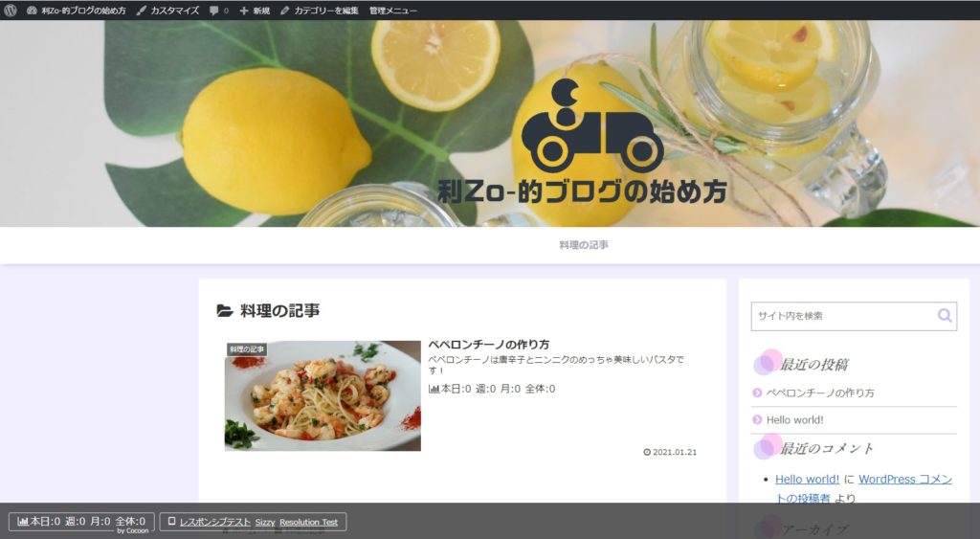Image resolution: width=980 pixels, height=539 pixels.
Task: Click 新規 to add new content
Action: [x=255, y=11]
